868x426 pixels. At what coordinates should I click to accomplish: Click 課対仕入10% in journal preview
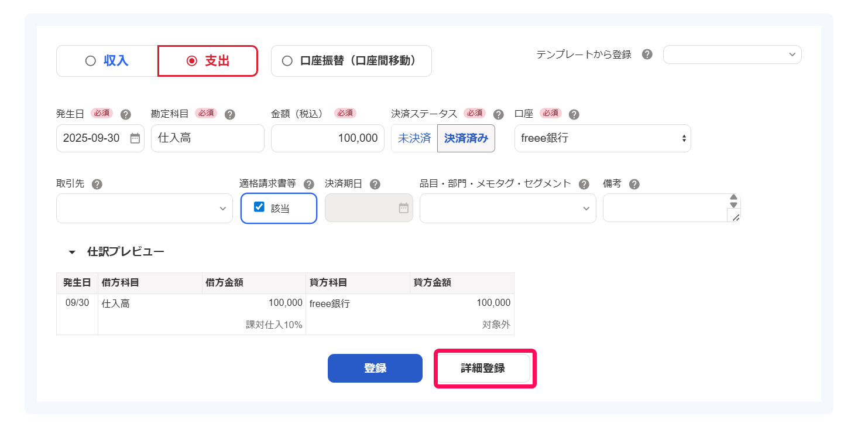tap(274, 325)
